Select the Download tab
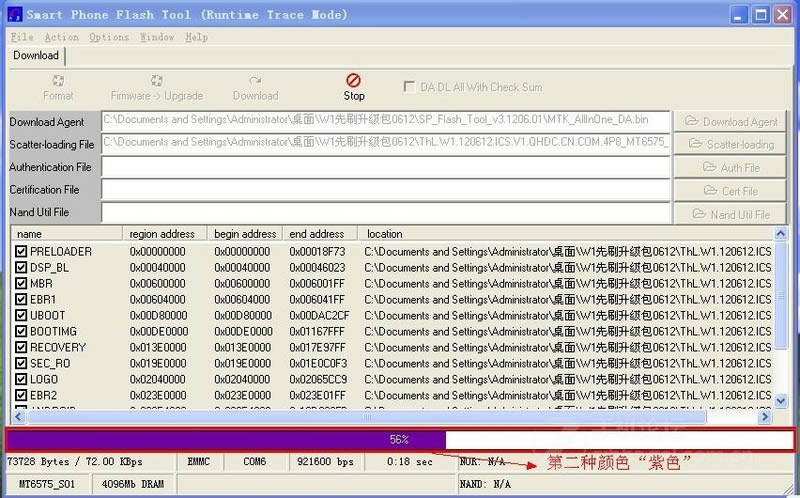 click(x=35, y=56)
